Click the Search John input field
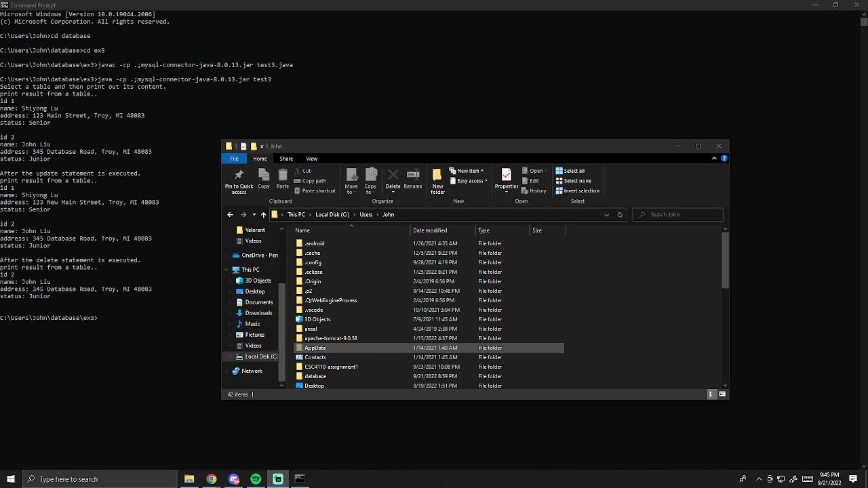The width and height of the screenshot is (868, 488). pyautogui.click(x=678, y=215)
